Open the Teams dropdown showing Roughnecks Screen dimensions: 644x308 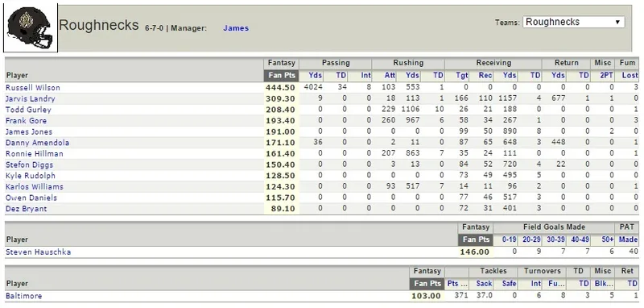pos(573,23)
